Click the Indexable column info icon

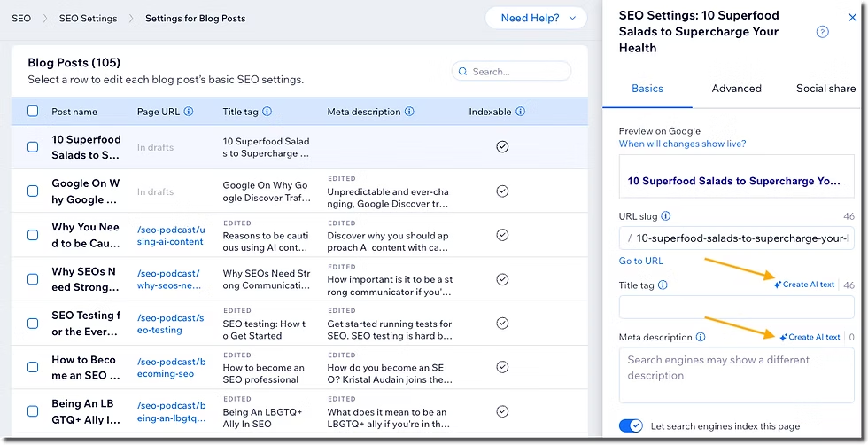point(521,112)
